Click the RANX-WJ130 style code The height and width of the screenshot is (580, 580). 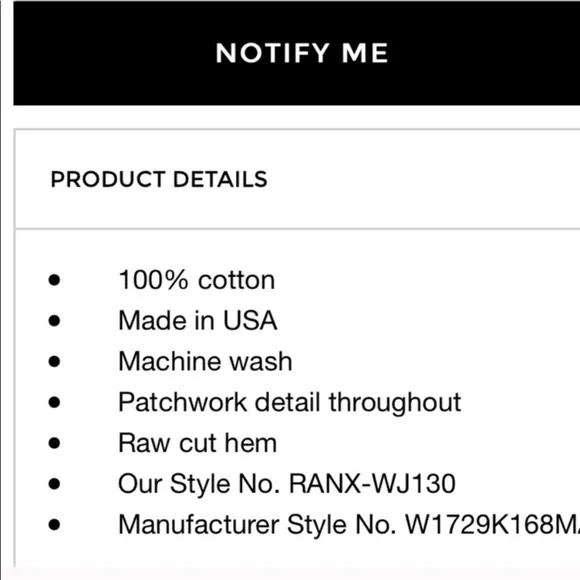pos(372,484)
